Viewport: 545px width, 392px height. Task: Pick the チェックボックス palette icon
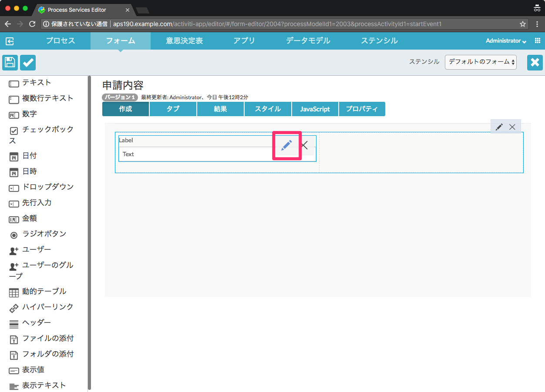click(x=14, y=131)
